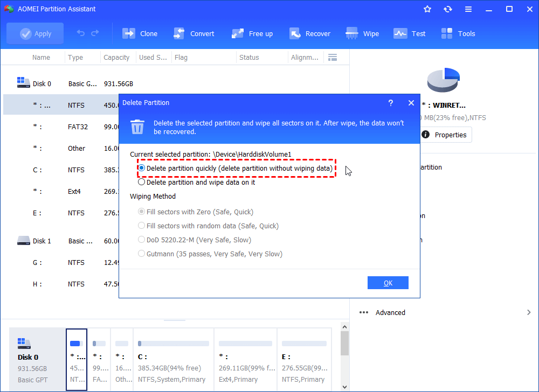Select DoD 5220.22-M wiping method

[x=195, y=240]
